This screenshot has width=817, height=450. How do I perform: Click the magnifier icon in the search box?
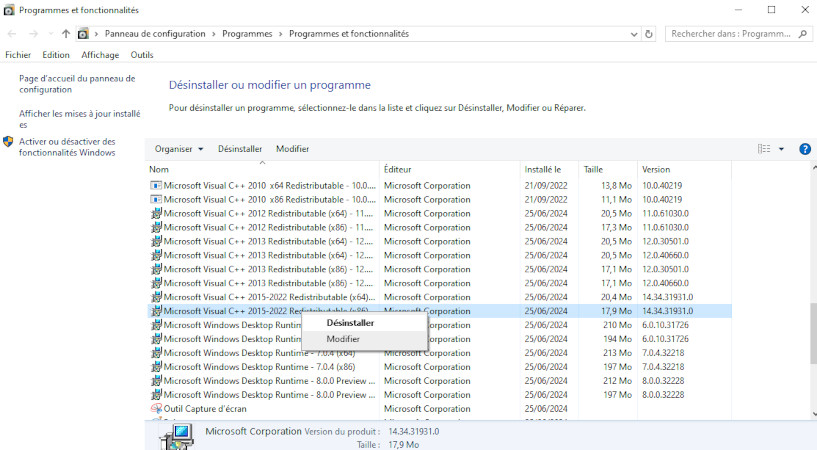click(x=803, y=34)
